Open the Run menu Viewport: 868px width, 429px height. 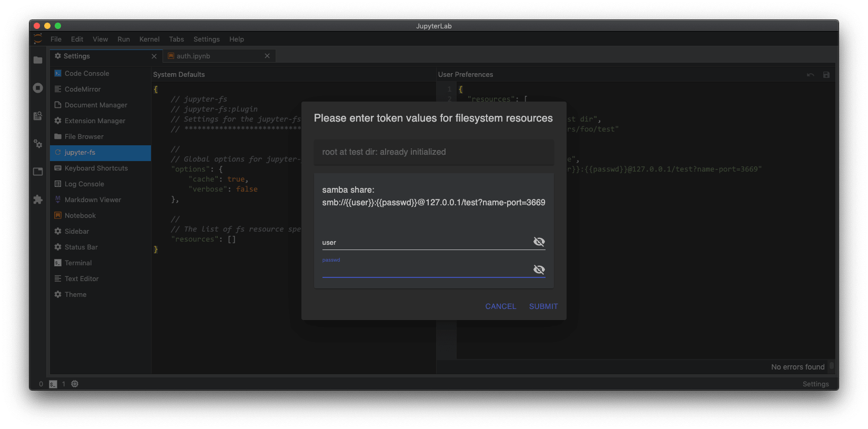tap(124, 39)
